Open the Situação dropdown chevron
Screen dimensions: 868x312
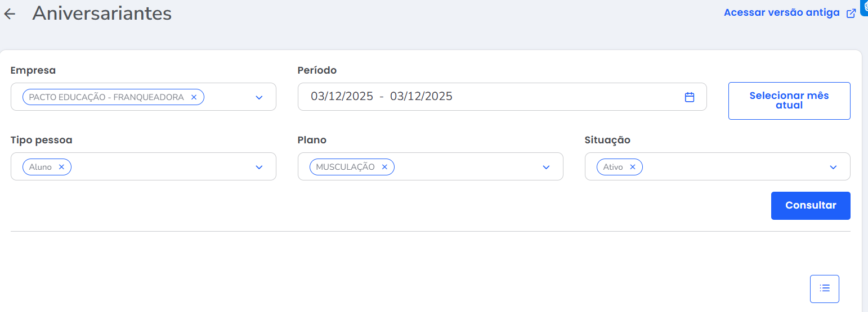tap(833, 167)
